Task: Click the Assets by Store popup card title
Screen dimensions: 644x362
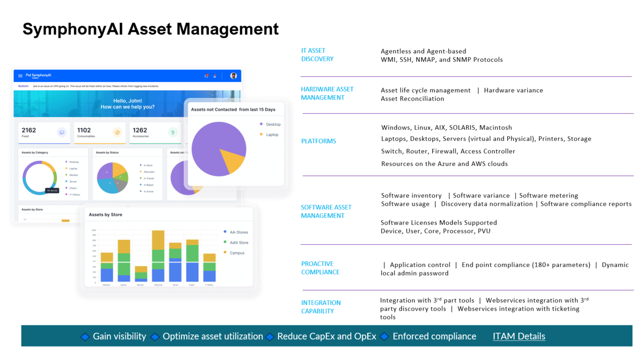Action: (x=106, y=215)
